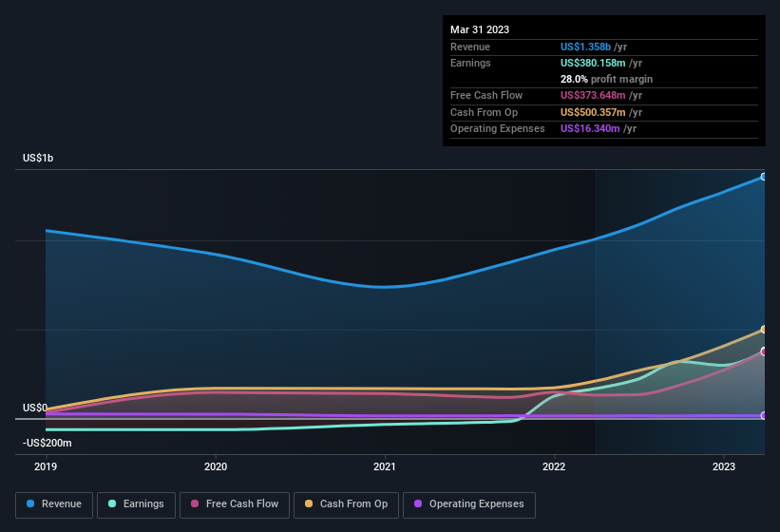Viewport: 780px width, 532px height.
Task: Select the 2023 x-axis label
Action: 724,466
